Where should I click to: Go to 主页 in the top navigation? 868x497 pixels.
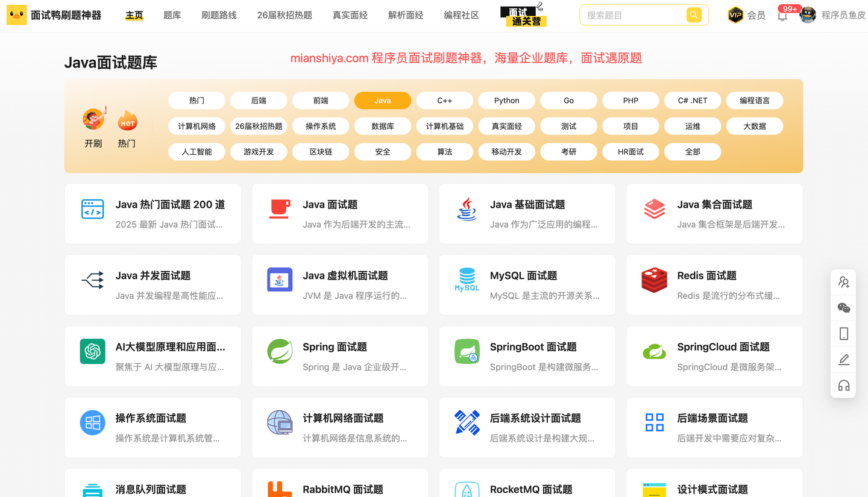pyautogui.click(x=134, y=15)
